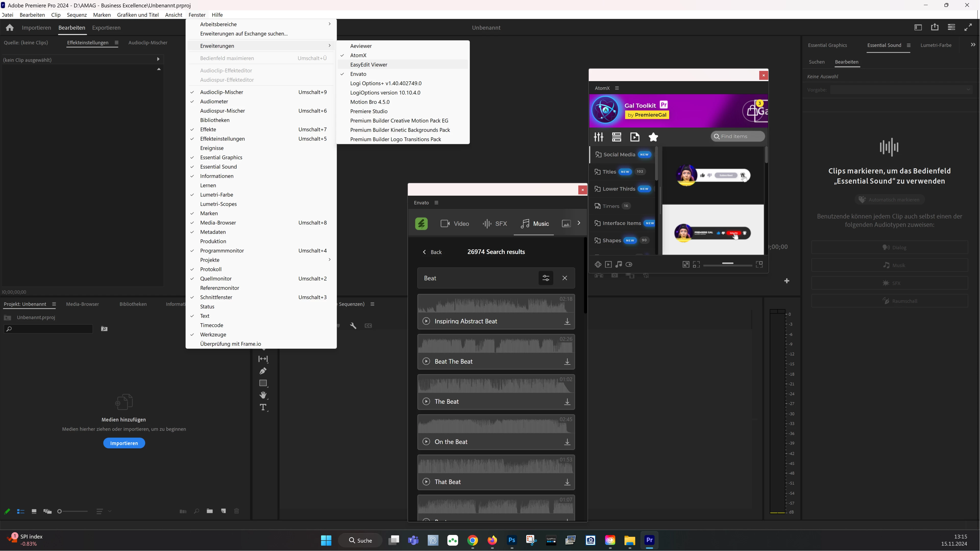Expand the Projekte submenu arrow

tap(329, 260)
